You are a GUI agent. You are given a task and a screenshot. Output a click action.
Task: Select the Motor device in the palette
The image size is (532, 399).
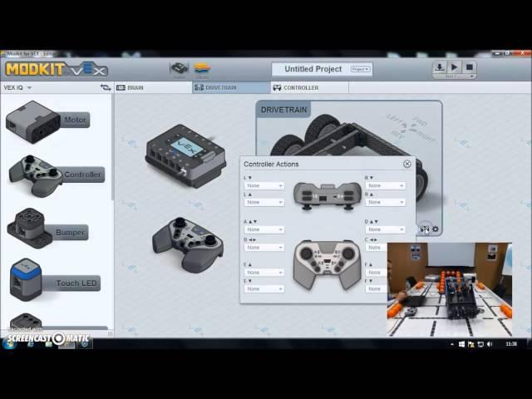tap(47, 121)
